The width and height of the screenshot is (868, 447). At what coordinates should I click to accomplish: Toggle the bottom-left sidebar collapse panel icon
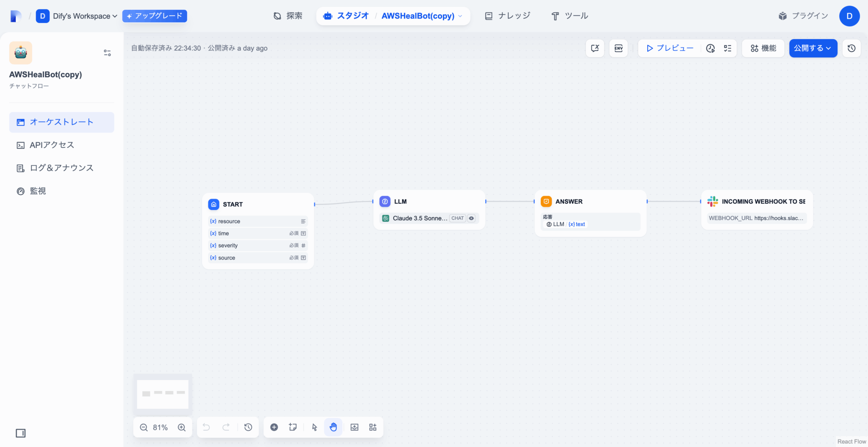coord(20,433)
